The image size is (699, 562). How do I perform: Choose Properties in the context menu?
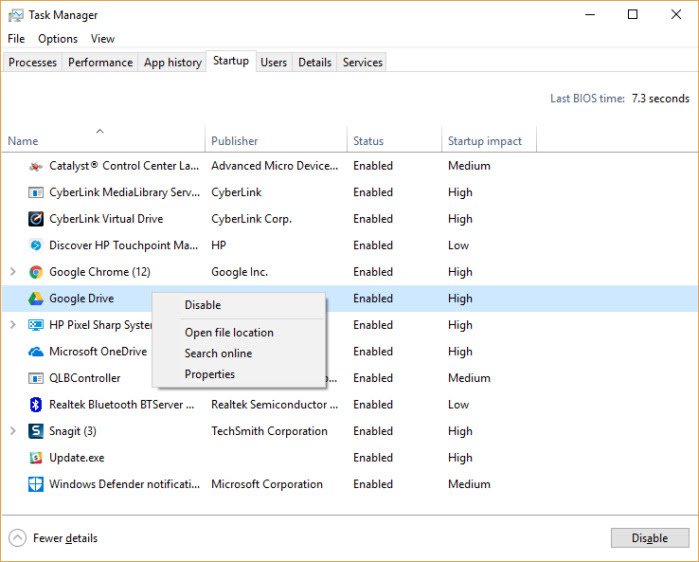click(210, 374)
